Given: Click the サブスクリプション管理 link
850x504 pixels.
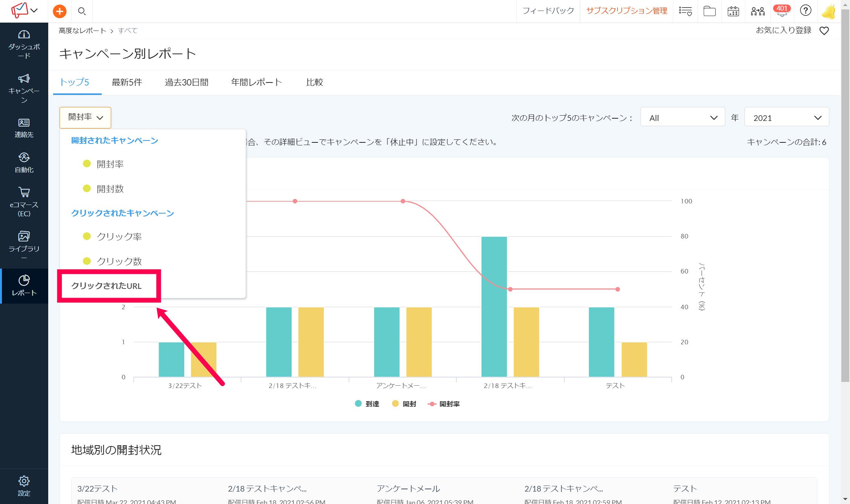Looking at the screenshot, I should pyautogui.click(x=627, y=11).
